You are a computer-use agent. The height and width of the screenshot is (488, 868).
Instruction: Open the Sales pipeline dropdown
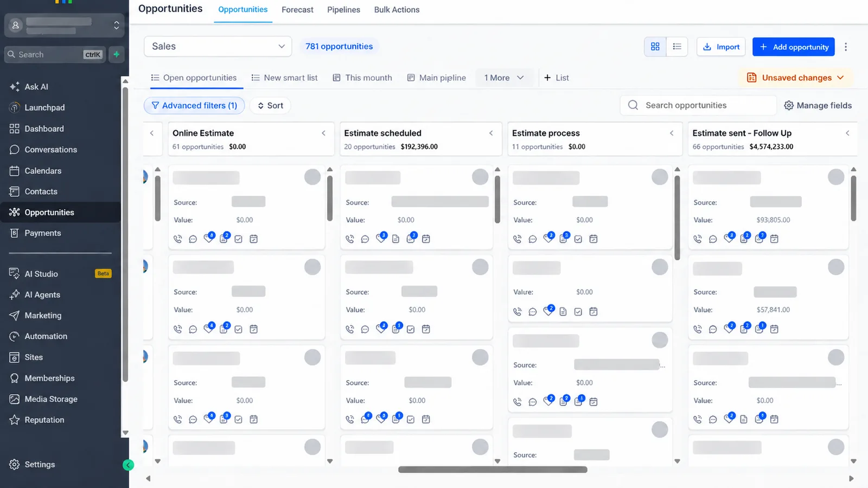coord(218,47)
